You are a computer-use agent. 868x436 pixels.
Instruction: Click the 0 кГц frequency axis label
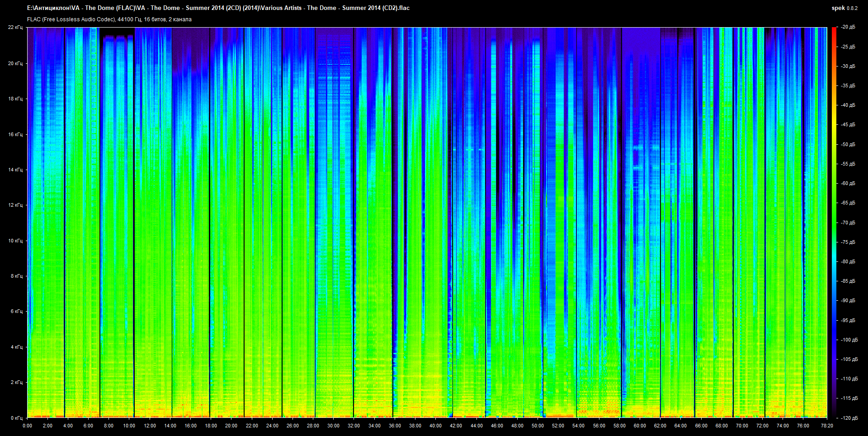pyautogui.click(x=17, y=418)
